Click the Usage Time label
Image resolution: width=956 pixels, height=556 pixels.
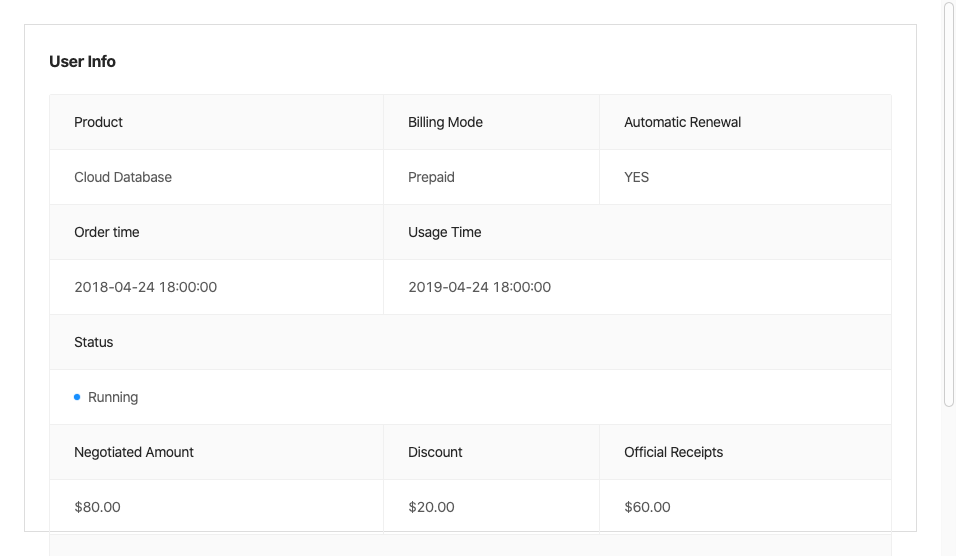click(x=444, y=232)
